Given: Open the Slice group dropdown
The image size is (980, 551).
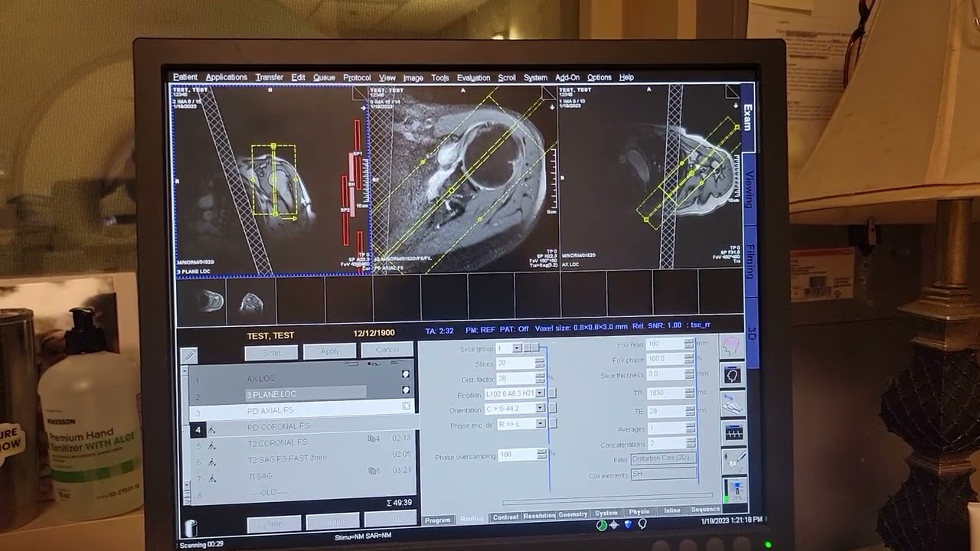Looking at the screenshot, I should click(517, 348).
